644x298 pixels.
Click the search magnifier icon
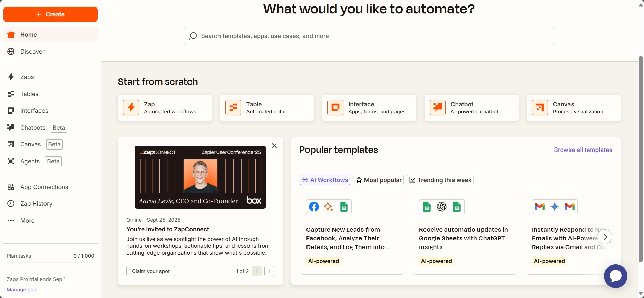(193, 36)
